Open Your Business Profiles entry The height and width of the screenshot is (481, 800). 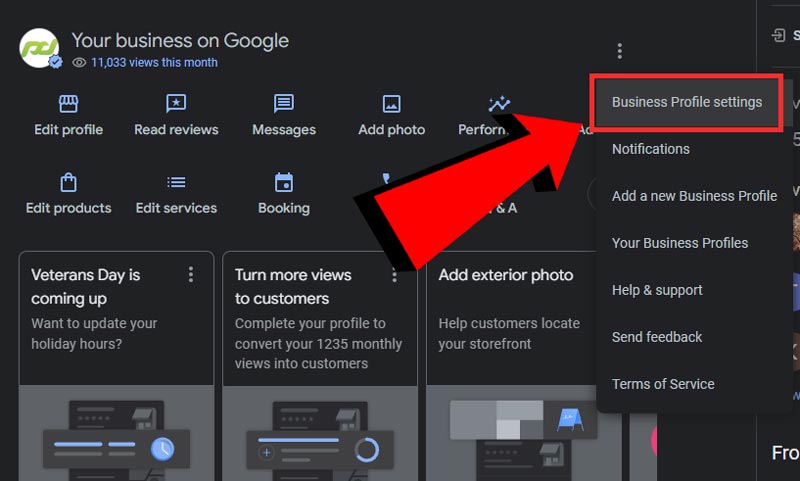(680, 243)
